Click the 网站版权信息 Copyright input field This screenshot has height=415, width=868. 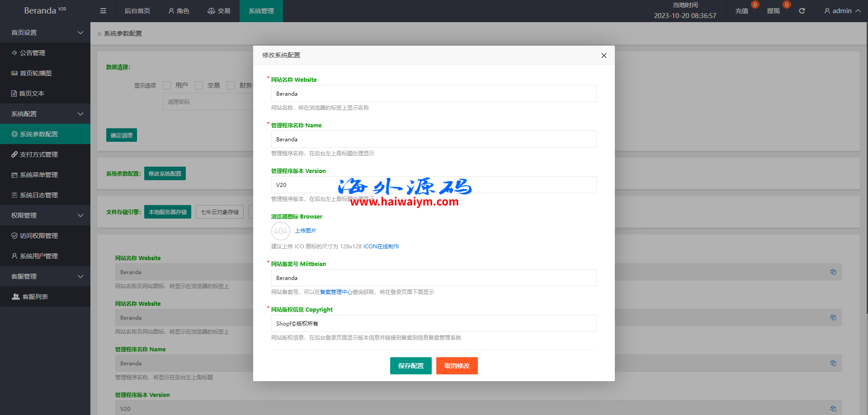tap(434, 323)
